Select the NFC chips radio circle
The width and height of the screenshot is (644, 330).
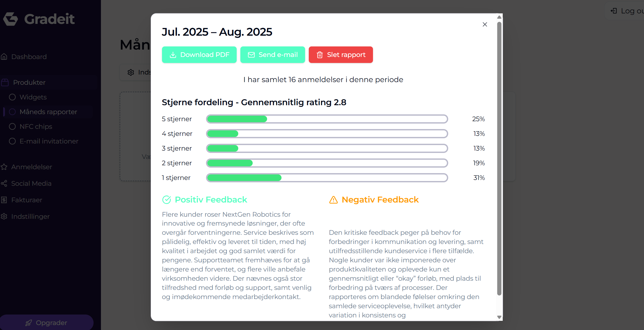(x=12, y=126)
